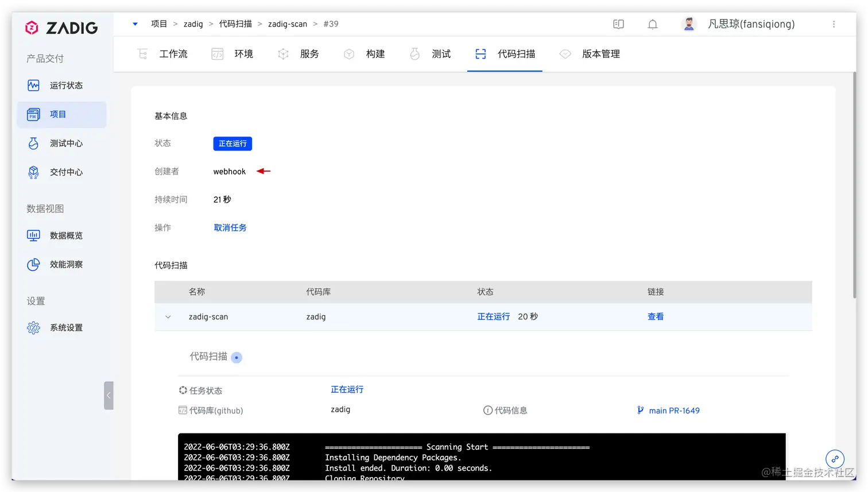Click the 正在运行 value beside 任务状态

click(347, 389)
